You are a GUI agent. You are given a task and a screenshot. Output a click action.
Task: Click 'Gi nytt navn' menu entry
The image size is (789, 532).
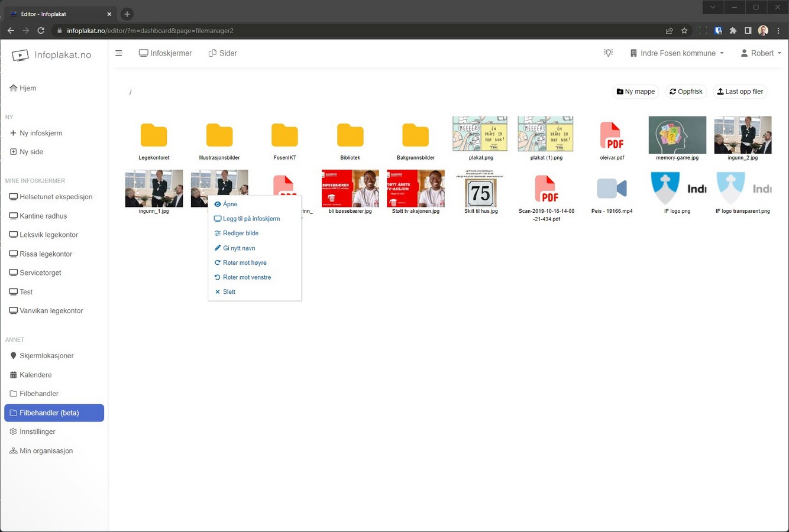pyautogui.click(x=239, y=248)
